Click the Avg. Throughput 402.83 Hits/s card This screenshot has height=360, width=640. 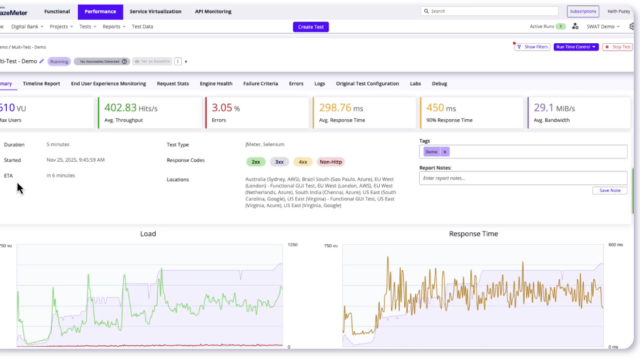[150, 113]
